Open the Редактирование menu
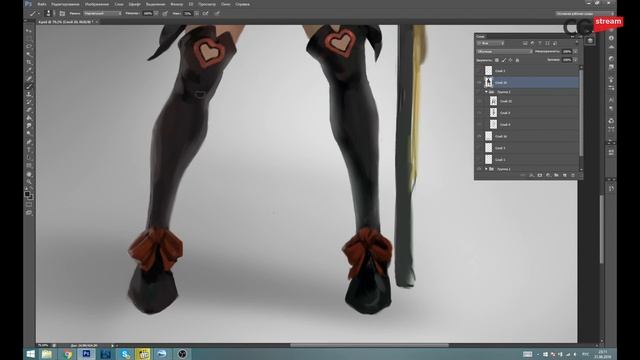 tap(65, 4)
